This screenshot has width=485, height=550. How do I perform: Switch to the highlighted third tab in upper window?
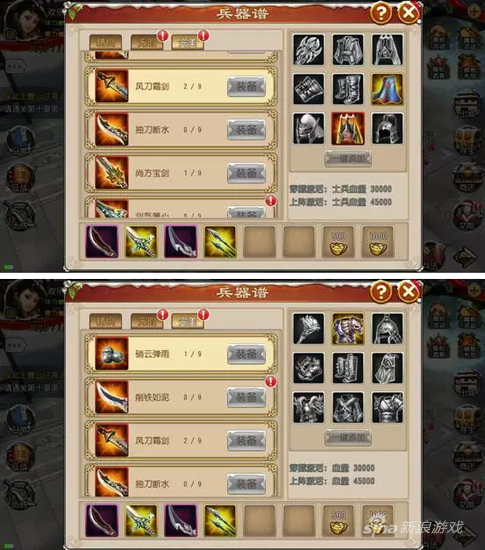[x=188, y=42]
